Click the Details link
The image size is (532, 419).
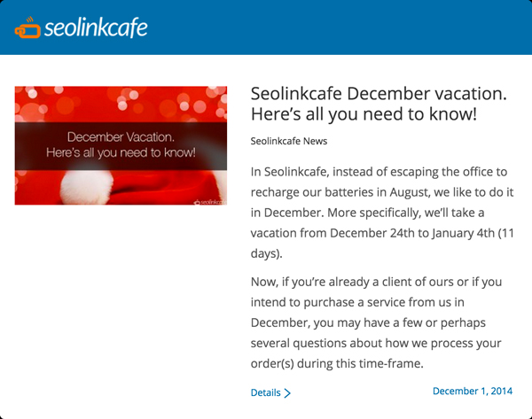coord(266,392)
